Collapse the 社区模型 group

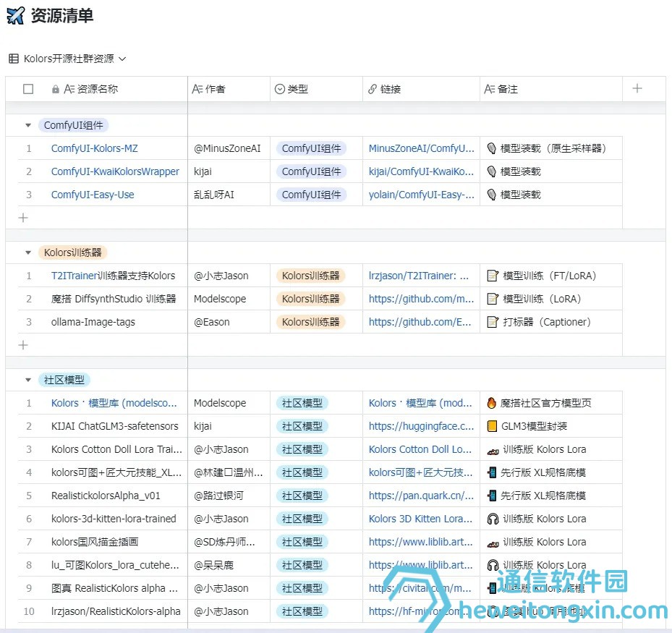click(27, 380)
